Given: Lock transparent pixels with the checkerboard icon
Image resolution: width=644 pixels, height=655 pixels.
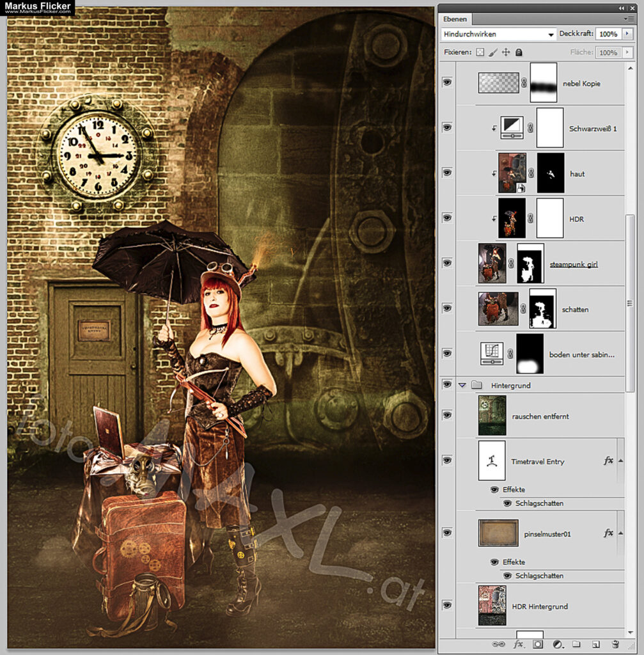Looking at the screenshot, I should [479, 52].
